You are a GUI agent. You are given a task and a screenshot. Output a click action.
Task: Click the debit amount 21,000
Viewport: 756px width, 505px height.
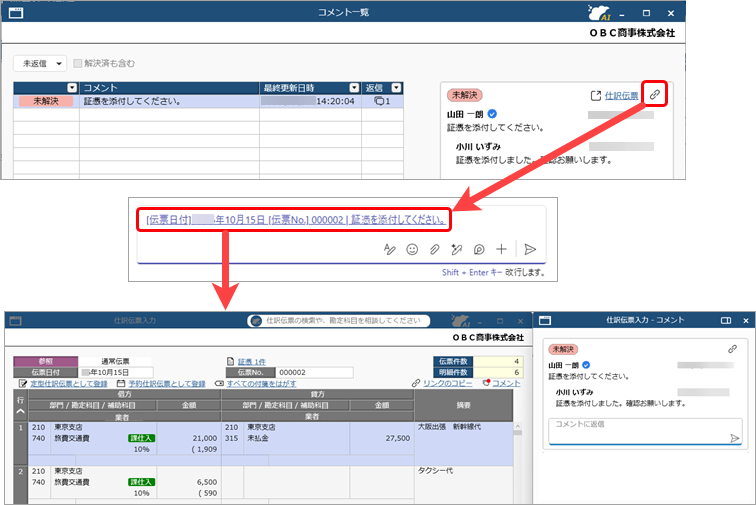coord(204,438)
